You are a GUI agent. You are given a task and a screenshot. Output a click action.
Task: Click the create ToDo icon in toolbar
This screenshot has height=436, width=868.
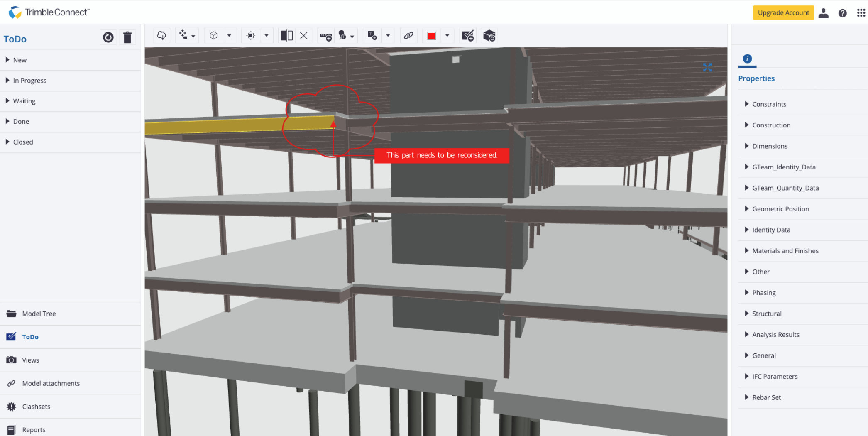tap(468, 36)
